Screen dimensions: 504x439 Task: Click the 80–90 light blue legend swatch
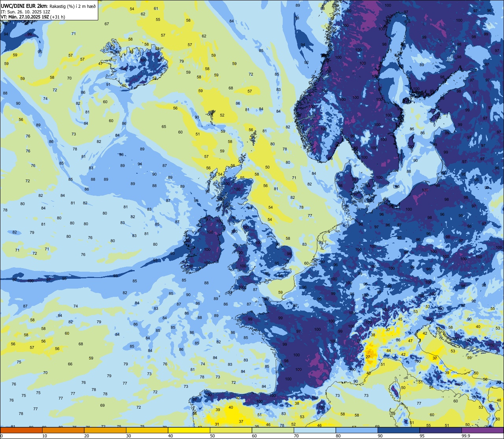point(357,430)
